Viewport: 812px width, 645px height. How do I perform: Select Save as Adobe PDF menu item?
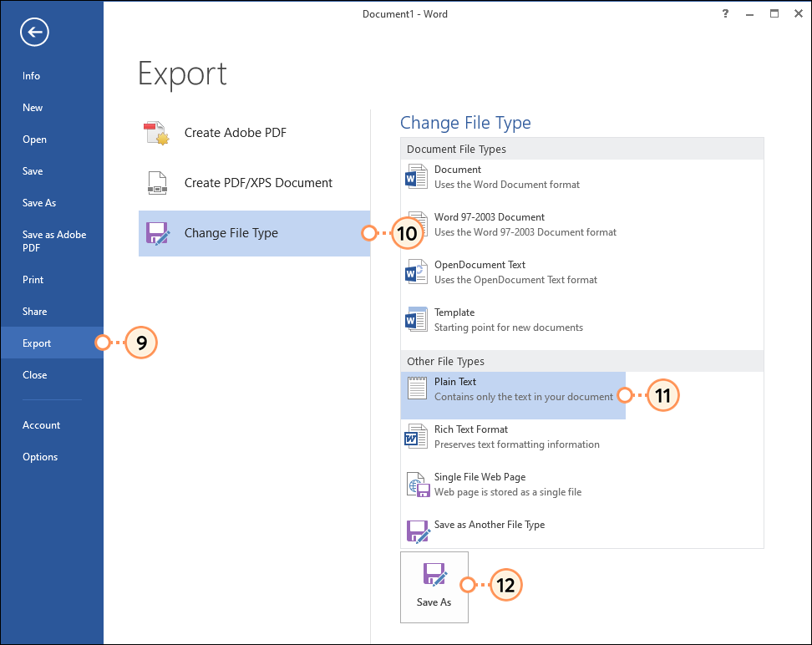pyautogui.click(x=52, y=241)
